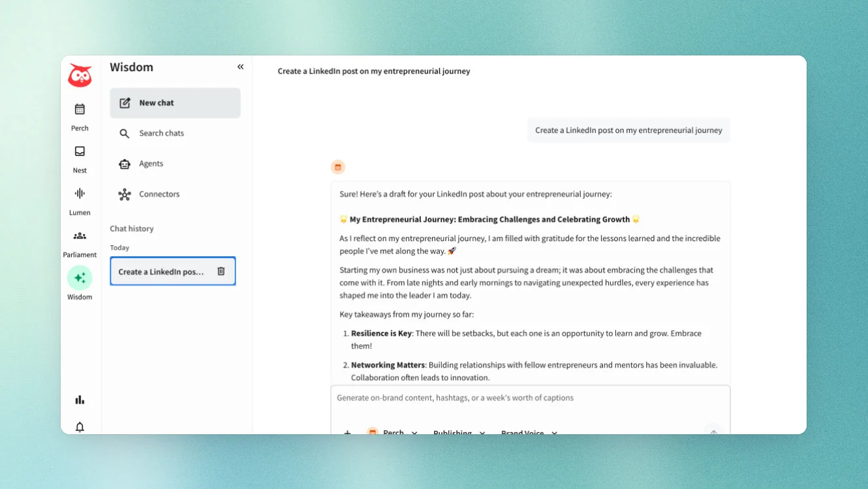
Task: Open the Connectors section
Action: pyautogui.click(x=175, y=194)
